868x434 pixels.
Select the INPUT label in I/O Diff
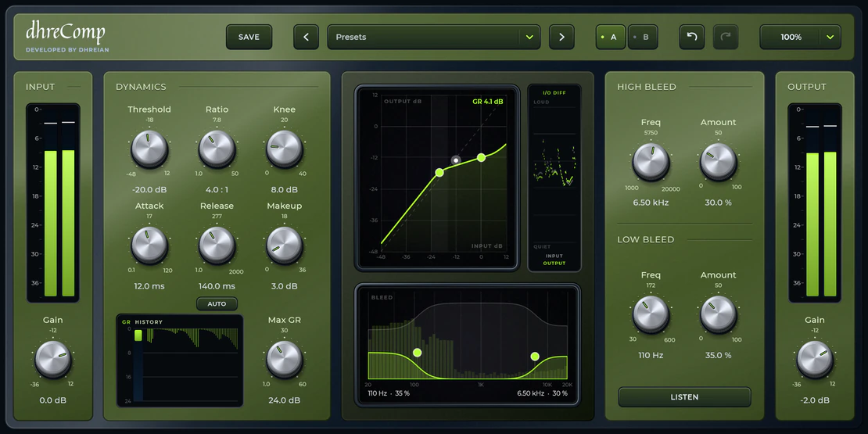pyautogui.click(x=554, y=256)
